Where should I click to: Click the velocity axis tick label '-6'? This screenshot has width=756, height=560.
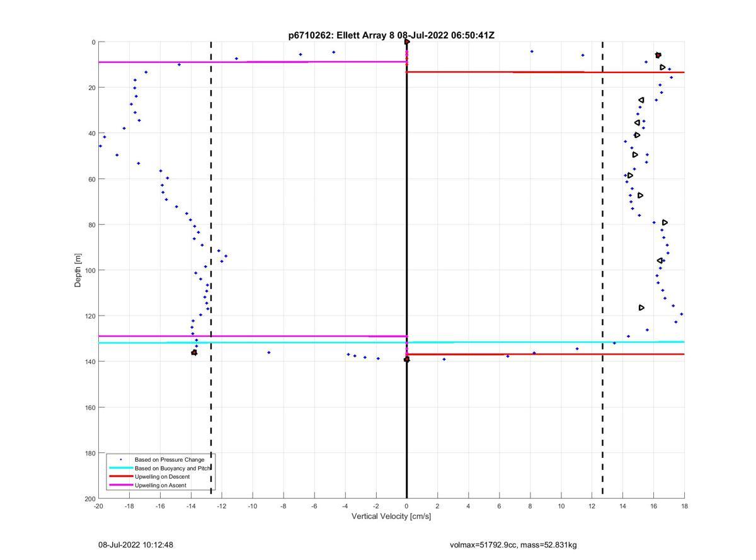(x=314, y=506)
